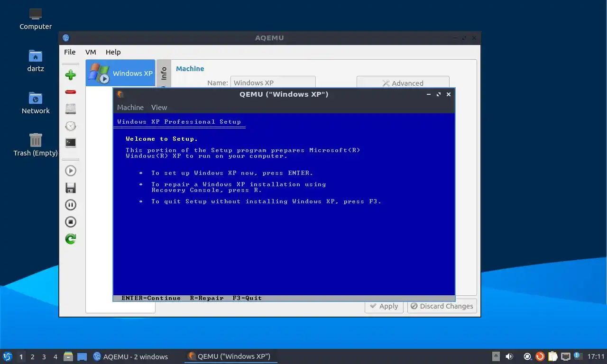Open the hard disk icon in the AQEMU toolbar

click(71, 109)
